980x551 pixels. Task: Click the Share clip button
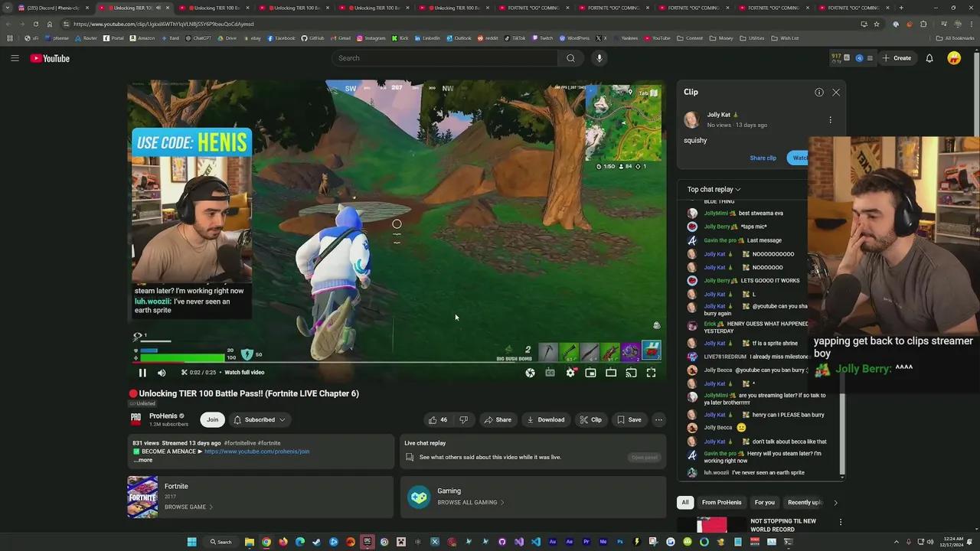[x=763, y=158]
